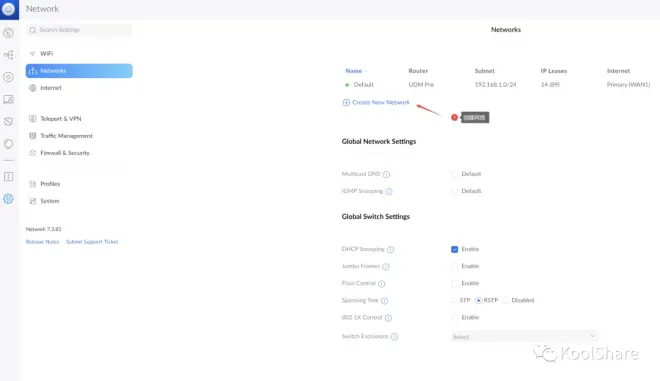The height and width of the screenshot is (381, 660).
Task: Click the info icon beside Switch Exclusions
Action: coord(394,336)
